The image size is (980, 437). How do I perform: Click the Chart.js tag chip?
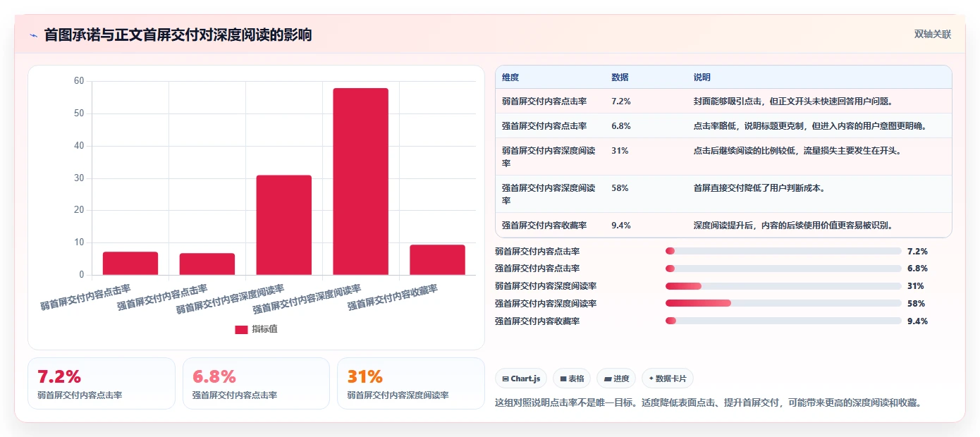coord(521,378)
